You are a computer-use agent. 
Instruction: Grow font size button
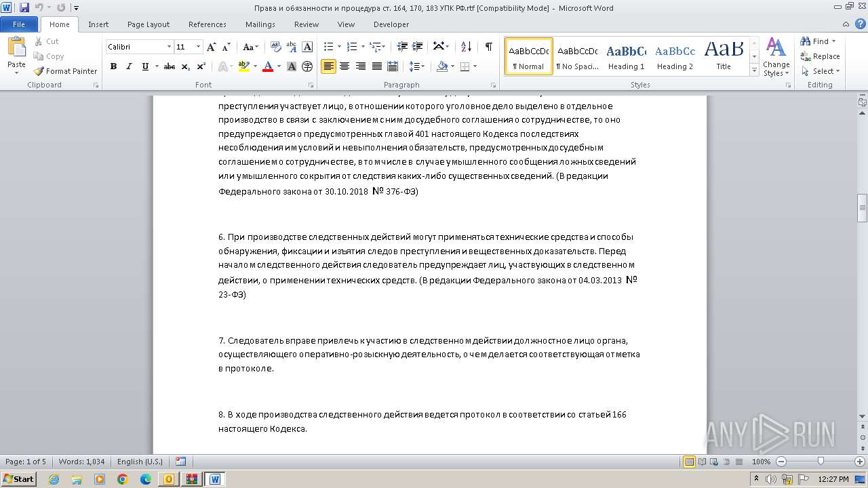[x=212, y=47]
